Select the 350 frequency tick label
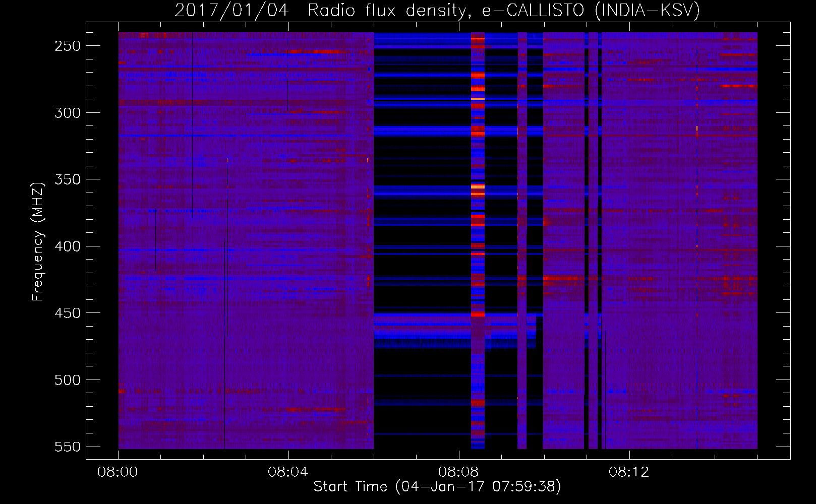 (68, 179)
